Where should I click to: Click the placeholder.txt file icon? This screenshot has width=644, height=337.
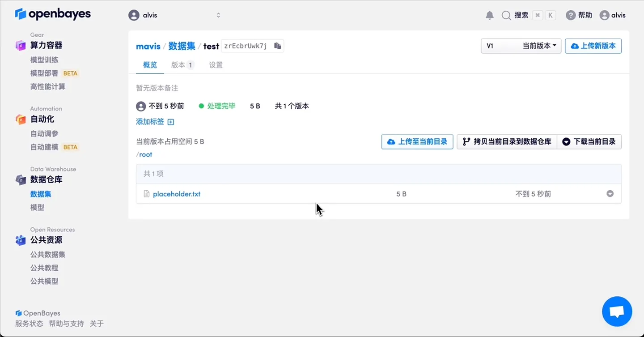[x=146, y=194]
